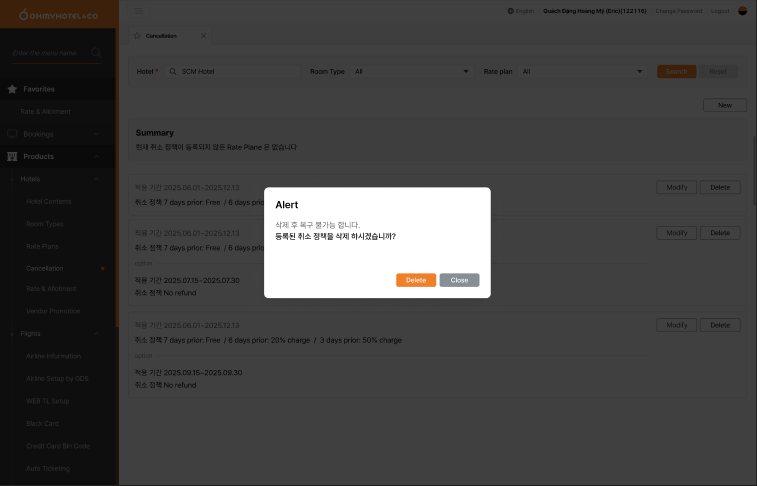Click the Alert dialog title
757x486 pixels.
click(x=287, y=205)
